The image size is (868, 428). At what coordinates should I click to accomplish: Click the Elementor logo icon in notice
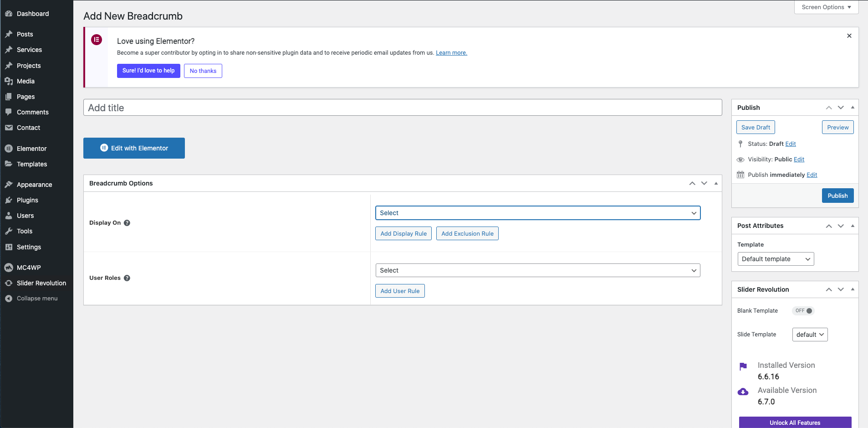click(x=97, y=40)
